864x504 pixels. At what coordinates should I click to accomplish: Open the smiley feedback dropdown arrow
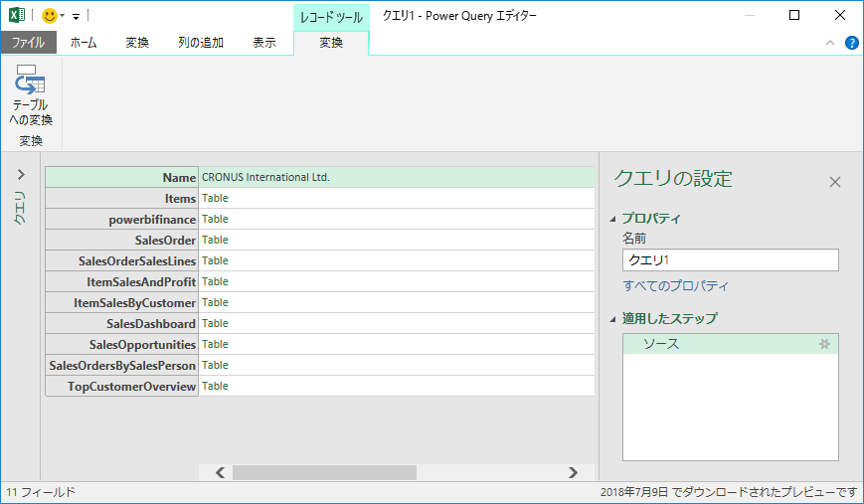[x=63, y=16]
